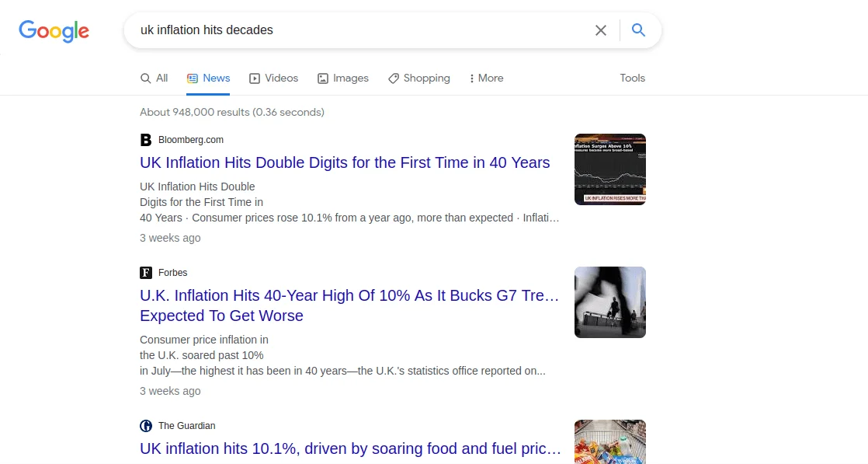Viewport: 868px width, 464px height.
Task: Click the Bloomberg 'B' favicon
Action: (x=146, y=140)
